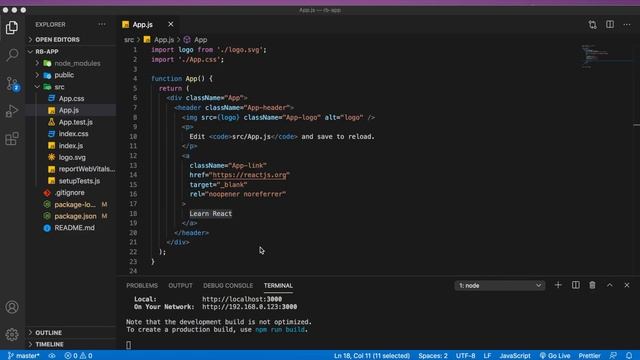Create a new terminal with plus icon

tap(558, 285)
